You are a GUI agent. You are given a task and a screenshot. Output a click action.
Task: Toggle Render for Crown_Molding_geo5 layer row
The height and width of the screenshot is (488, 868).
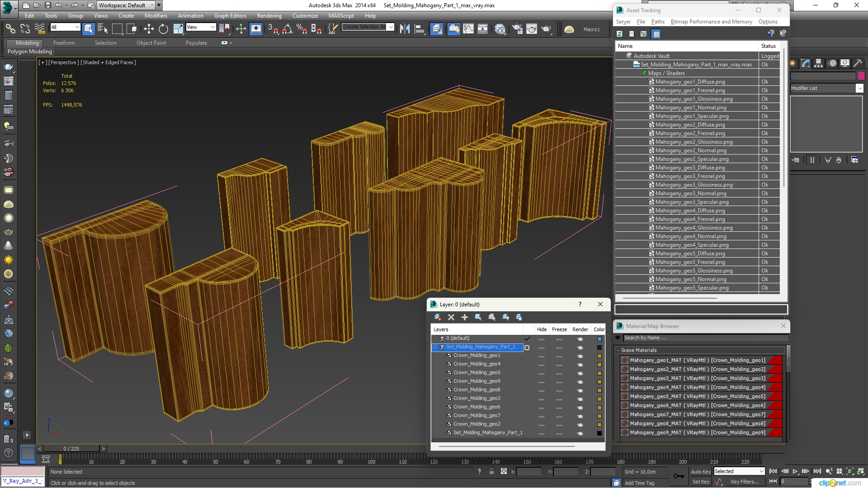coord(580,373)
